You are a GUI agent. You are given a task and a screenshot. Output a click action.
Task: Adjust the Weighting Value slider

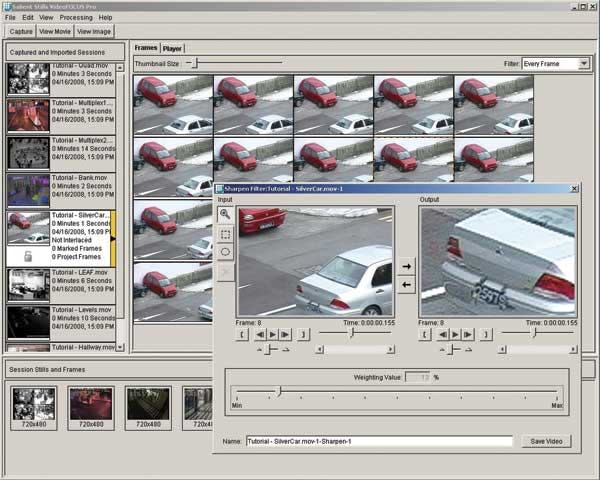[x=278, y=392]
